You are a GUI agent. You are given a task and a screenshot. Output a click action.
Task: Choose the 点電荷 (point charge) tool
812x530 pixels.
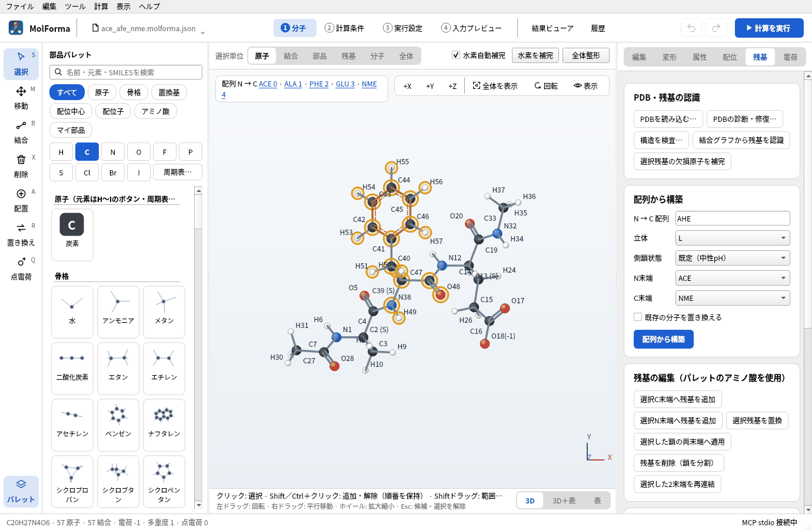click(21, 269)
